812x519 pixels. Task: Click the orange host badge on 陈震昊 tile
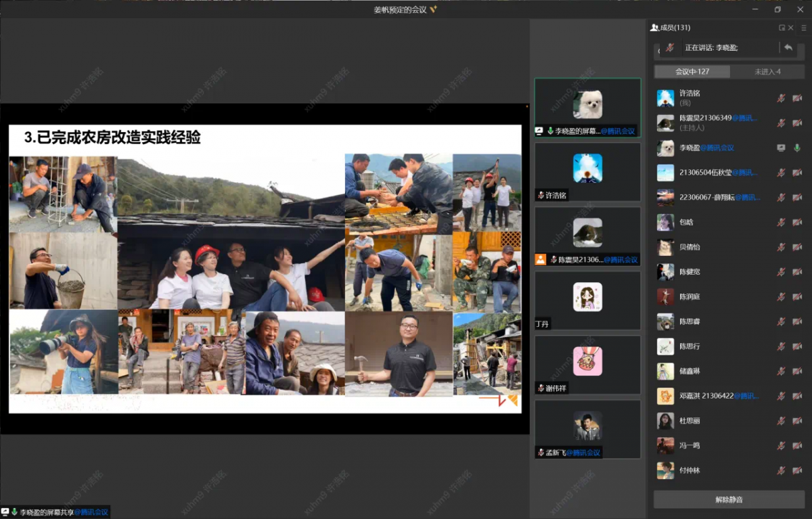pyautogui.click(x=541, y=259)
